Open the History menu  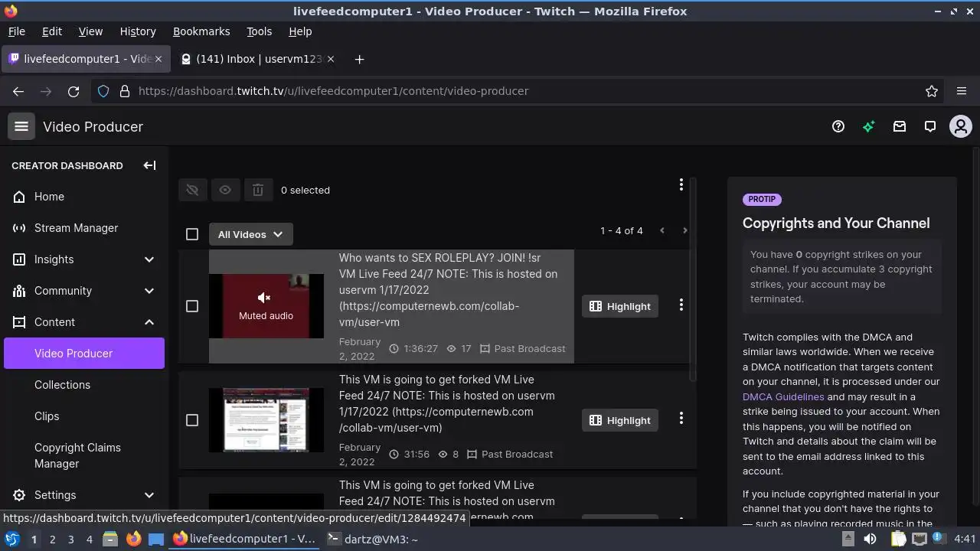click(138, 31)
